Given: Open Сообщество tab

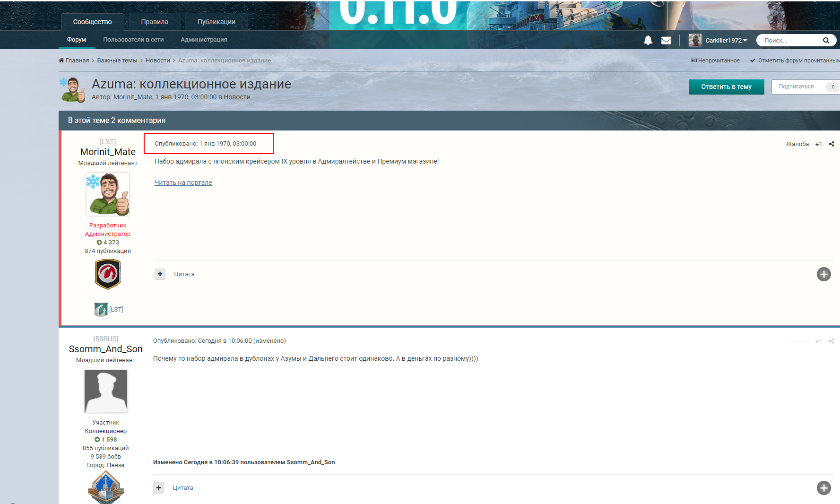Looking at the screenshot, I should point(92,22).
